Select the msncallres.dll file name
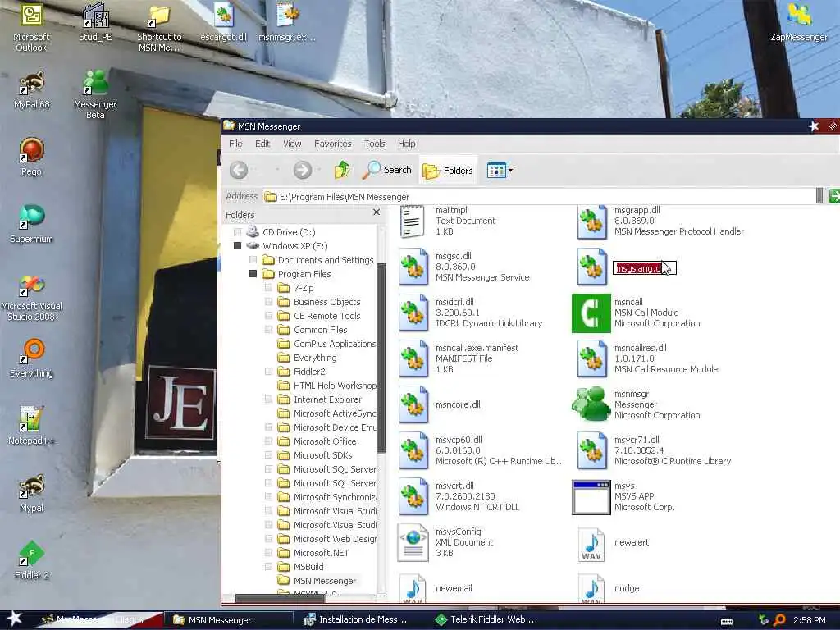The height and width of the screenshot is (630, 840). tap(640, 348)
